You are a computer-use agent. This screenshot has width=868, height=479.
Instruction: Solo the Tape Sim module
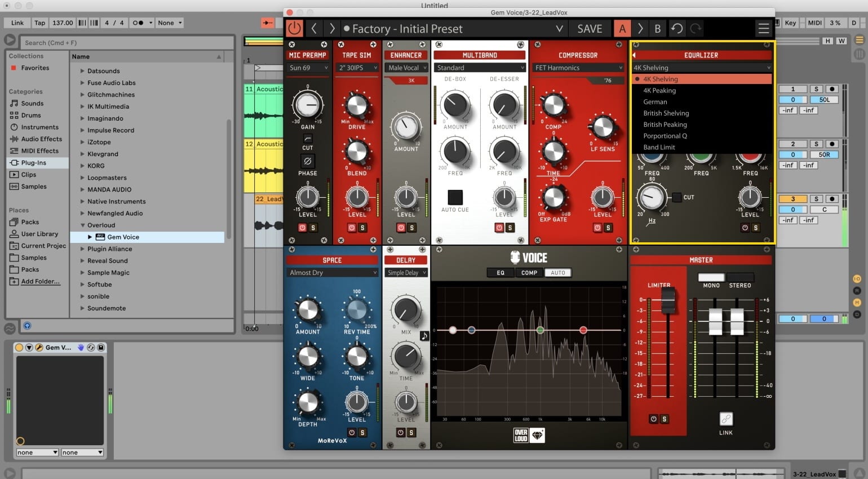[362, 228]
